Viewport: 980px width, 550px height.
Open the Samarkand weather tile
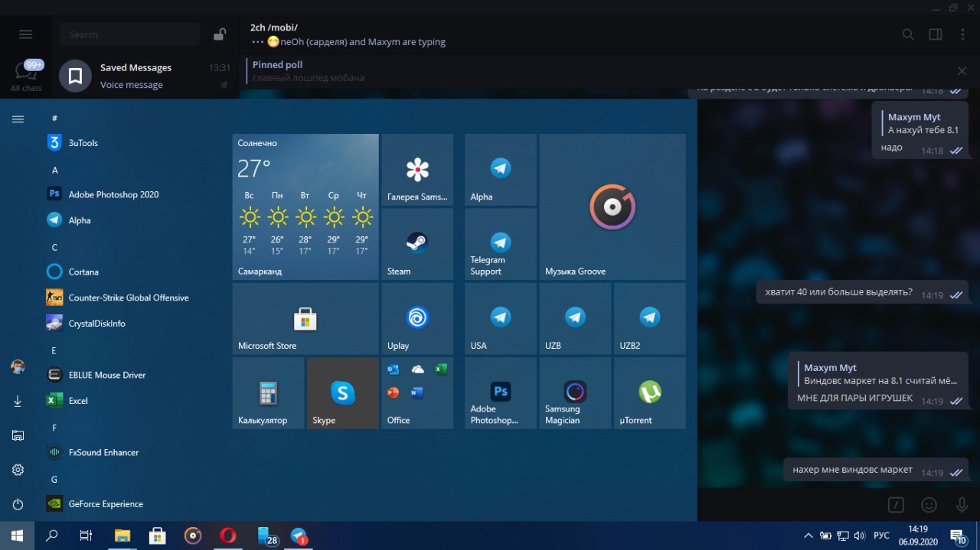305,207
